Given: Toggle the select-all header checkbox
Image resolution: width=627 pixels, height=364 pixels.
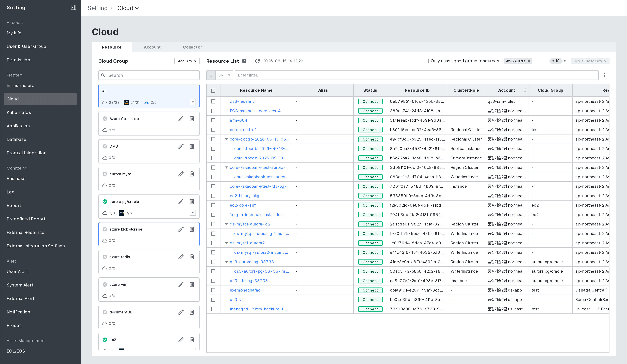Looking at the screenshot, I should point(213,90).
